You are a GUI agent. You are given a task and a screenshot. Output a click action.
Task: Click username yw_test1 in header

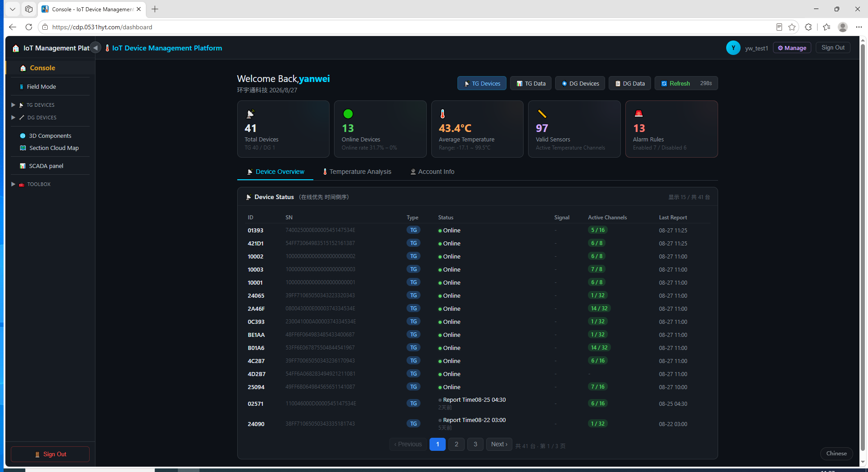click(756, 48)
